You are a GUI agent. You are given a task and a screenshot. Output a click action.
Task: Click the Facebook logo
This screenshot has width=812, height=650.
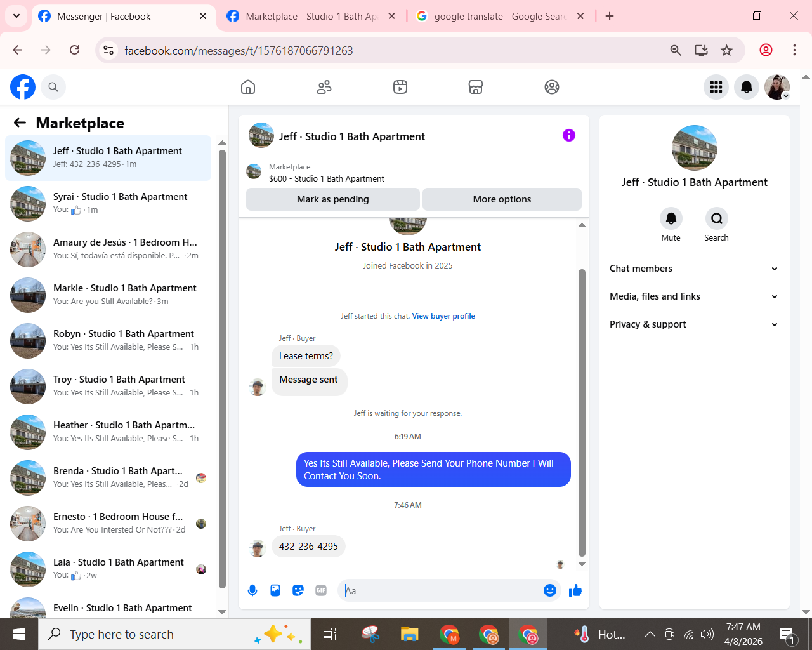[x=23, y=87]
